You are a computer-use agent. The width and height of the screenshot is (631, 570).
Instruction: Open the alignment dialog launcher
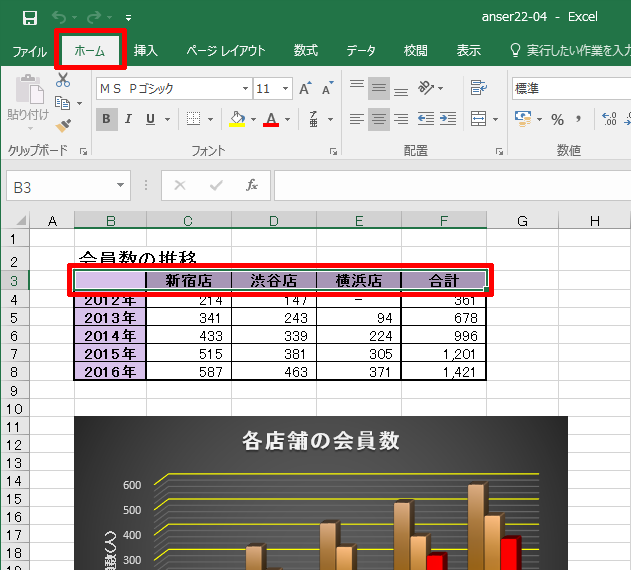click(x=499, y=151)
